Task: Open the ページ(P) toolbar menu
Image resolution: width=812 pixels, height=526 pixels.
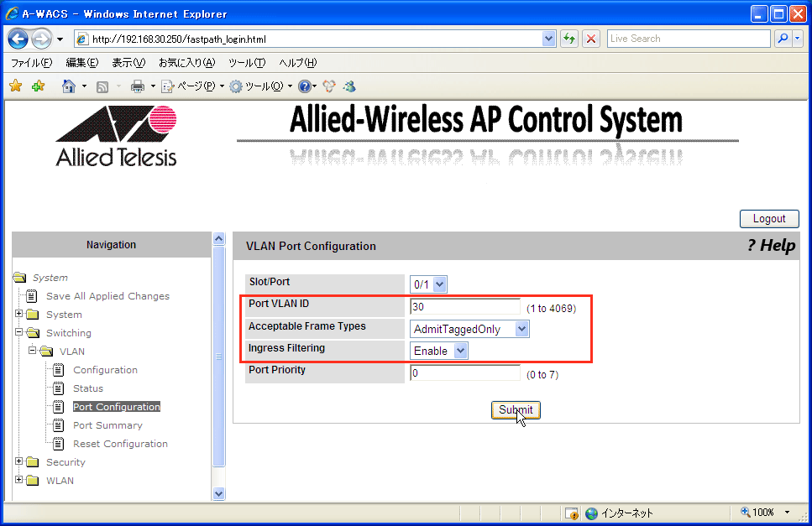Action: click(192, 86)
